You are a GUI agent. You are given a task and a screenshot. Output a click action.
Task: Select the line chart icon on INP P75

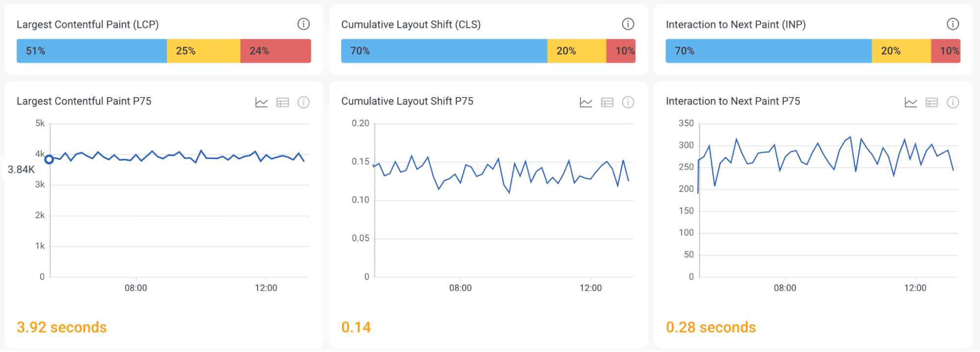(910, 102)
